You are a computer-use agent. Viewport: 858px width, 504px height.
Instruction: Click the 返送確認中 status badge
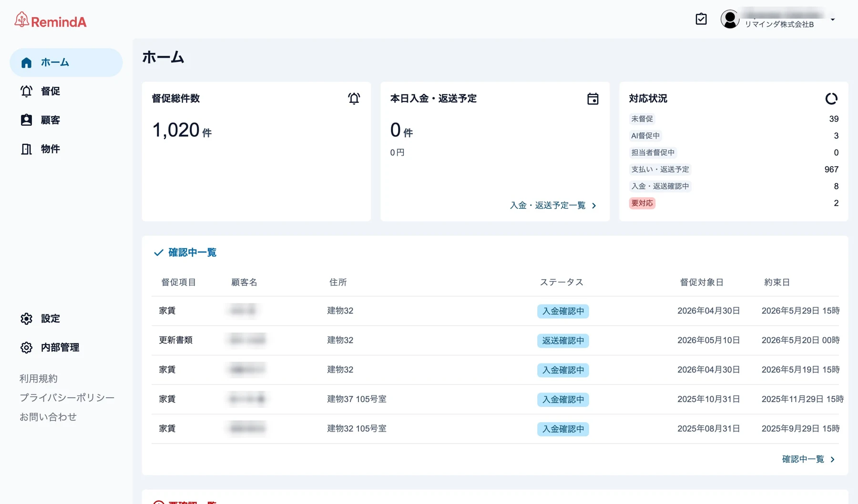coord(562,341)
